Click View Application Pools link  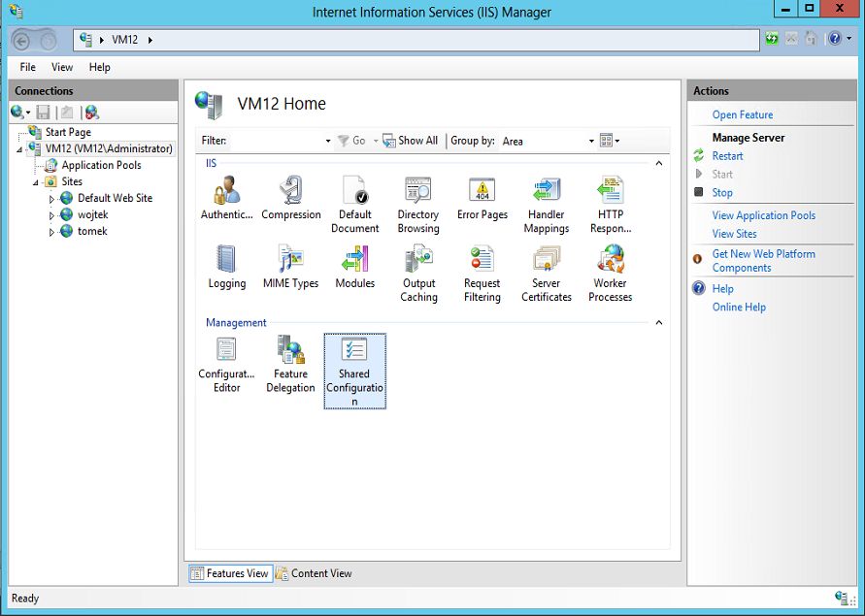click(763, 215)
